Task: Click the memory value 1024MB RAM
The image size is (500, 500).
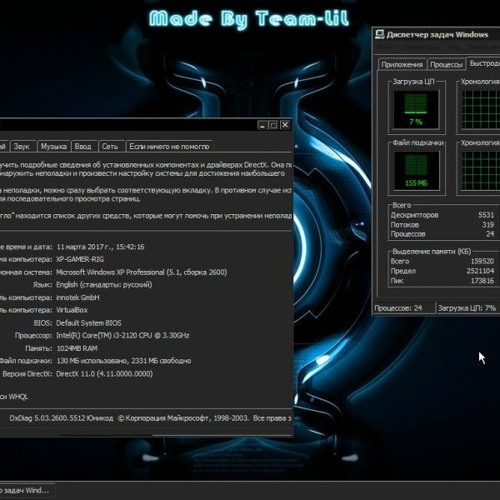Action: click(77, 349)
